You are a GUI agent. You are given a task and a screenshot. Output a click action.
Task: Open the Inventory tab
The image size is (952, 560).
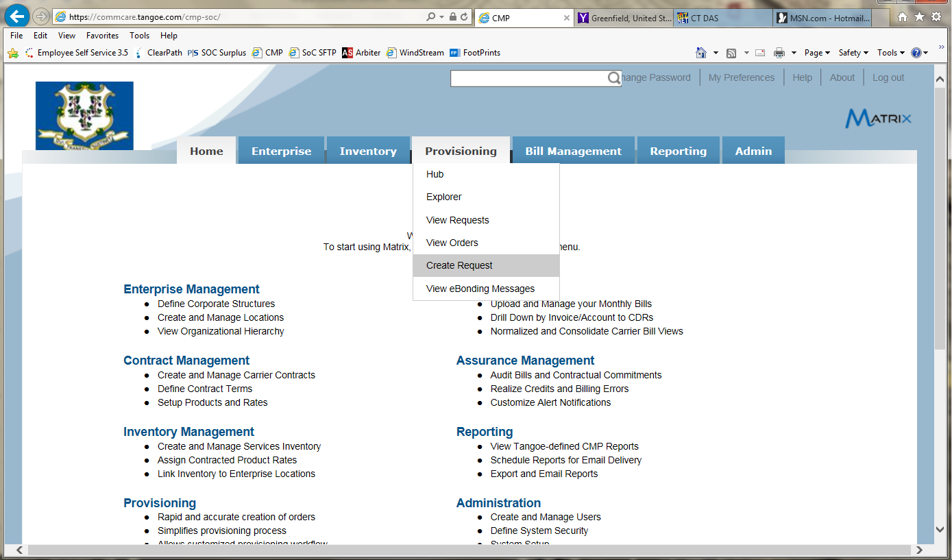pos(368,151)
